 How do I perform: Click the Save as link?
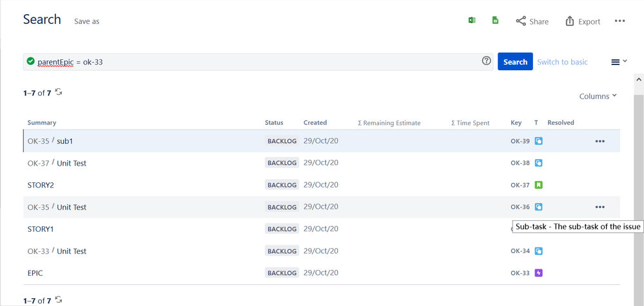point(86,21)
